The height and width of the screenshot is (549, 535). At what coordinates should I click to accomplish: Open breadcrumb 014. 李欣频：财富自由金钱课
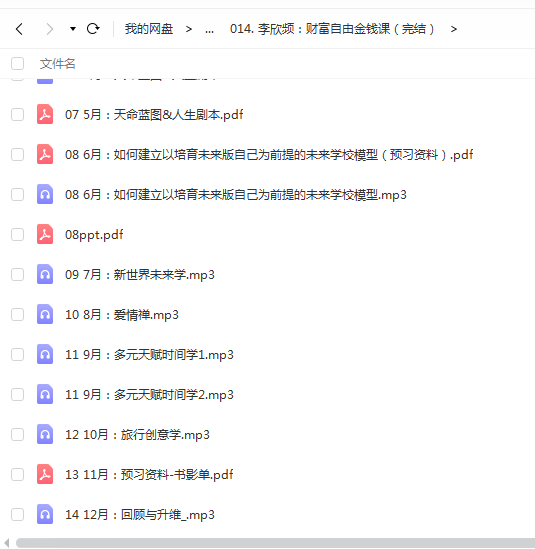coord(332,29)
